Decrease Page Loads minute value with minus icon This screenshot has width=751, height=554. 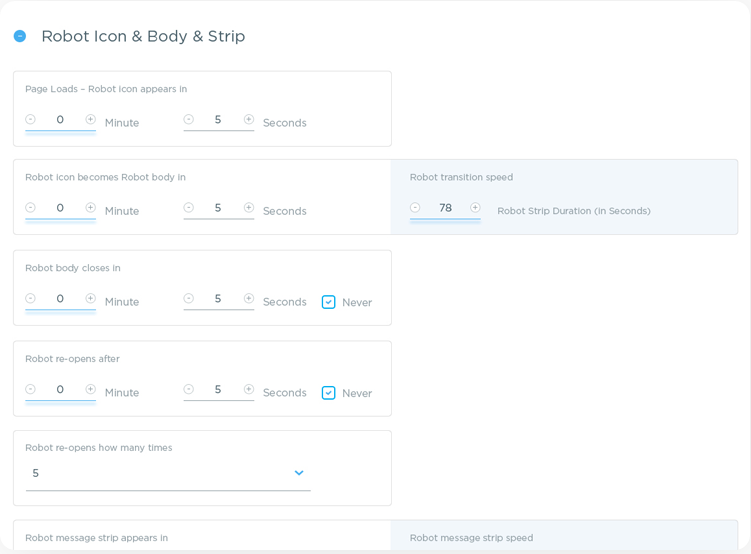click(x=30, y=119)
